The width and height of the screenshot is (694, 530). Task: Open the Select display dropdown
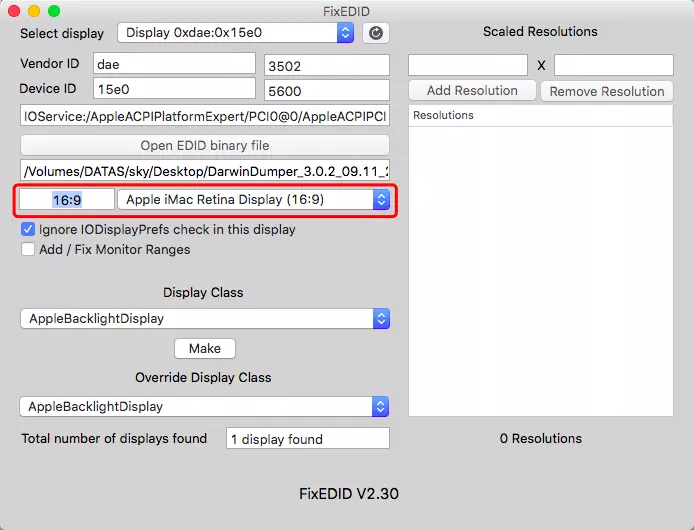[235, 33]
